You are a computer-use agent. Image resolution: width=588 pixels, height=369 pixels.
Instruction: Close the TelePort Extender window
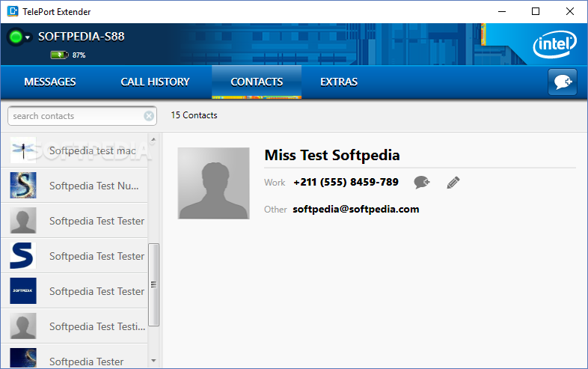tap(569, 12)
